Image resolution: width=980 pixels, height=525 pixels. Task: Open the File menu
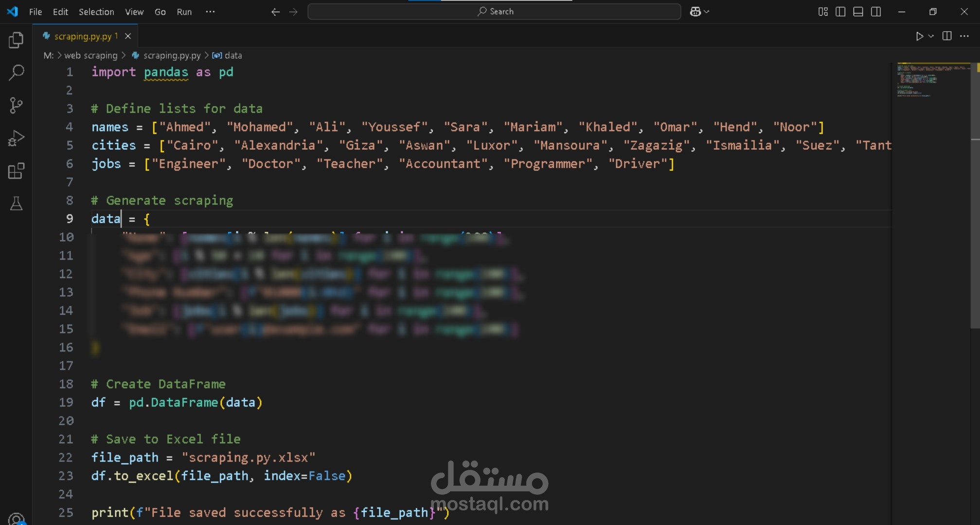(x=36, y=12)
